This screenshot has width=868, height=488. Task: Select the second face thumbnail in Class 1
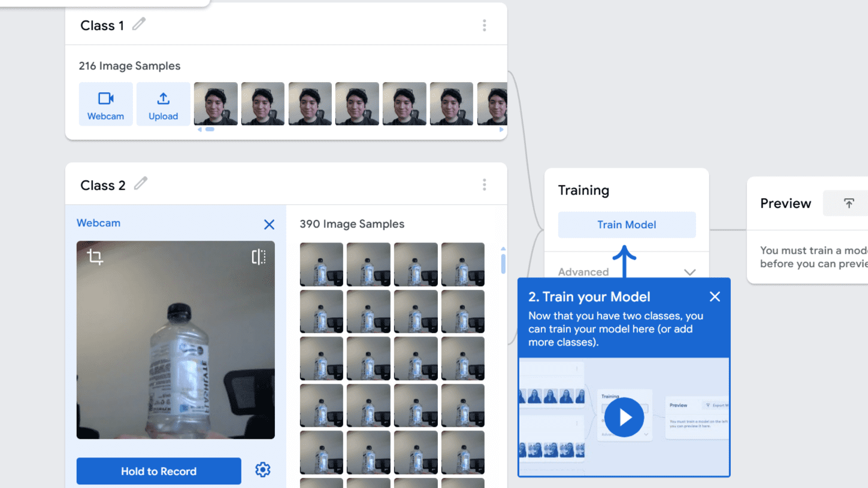click(x=263, y=104)
